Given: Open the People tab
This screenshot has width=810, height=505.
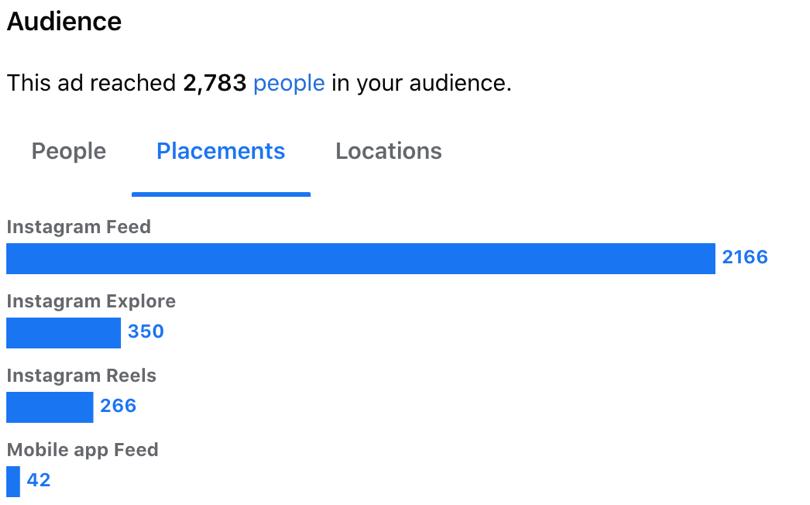Looking at the screenshot, I should click(68, 151).
